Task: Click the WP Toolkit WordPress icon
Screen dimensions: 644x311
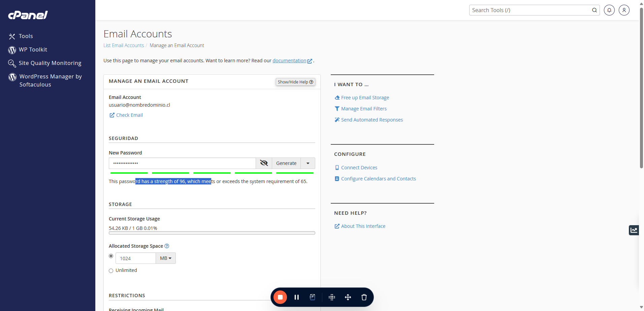Action: [x=12, y=50]
